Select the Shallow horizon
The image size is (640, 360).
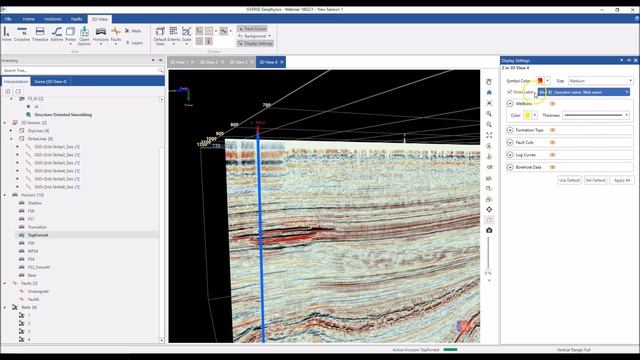tap(35, 203)
